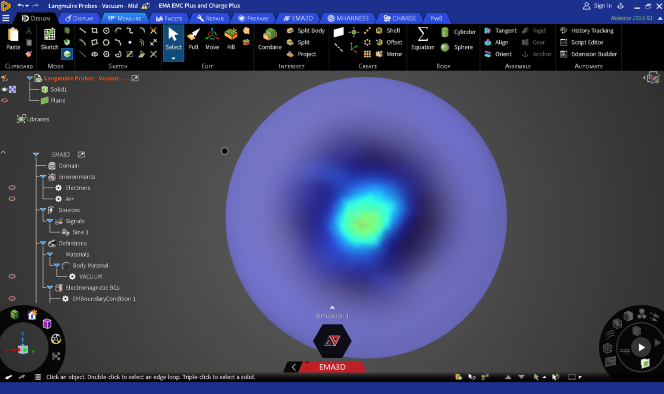This screenshot has height=394, width=664.
Task: Click the play button in radial menu
Action: (641, 347)
